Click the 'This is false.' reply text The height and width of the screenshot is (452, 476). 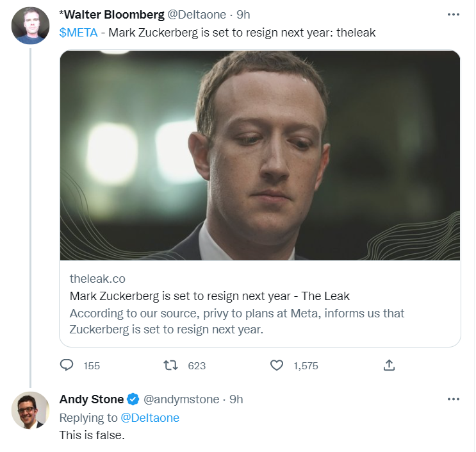pyautogui.click(x=90, y=435)
